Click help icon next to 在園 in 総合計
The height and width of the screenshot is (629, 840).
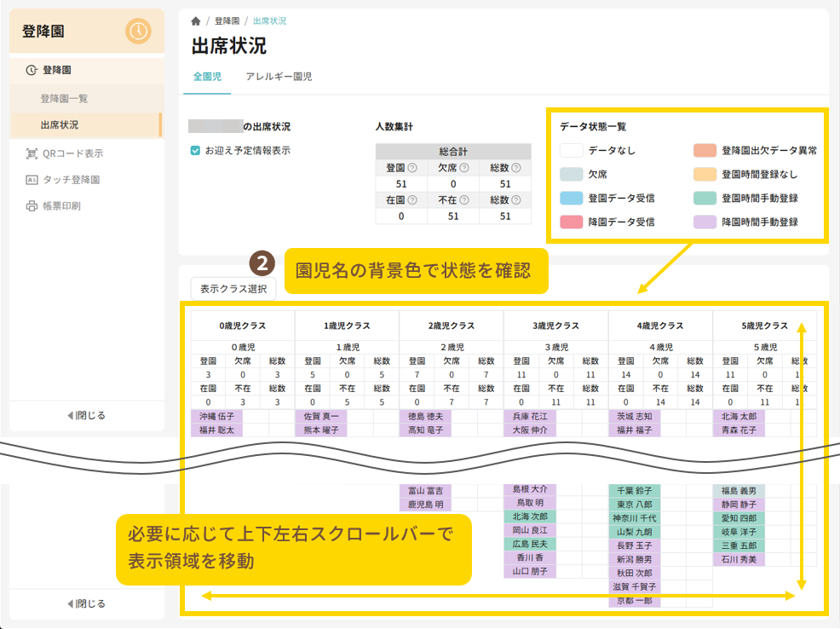(412, 200)
